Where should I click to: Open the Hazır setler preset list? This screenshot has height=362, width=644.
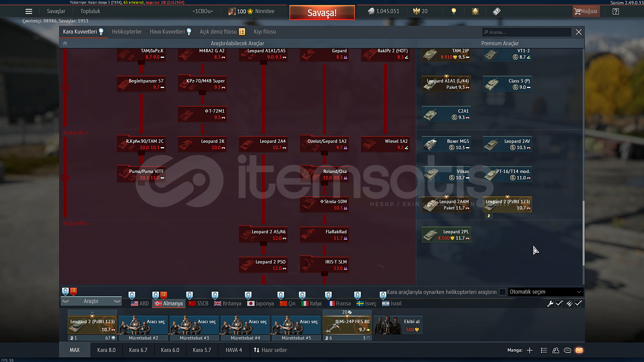coord(270,350)
